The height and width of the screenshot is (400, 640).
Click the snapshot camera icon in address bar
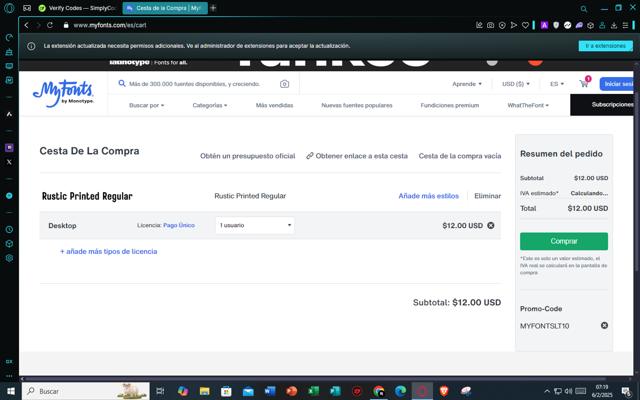tap(491, 25)
